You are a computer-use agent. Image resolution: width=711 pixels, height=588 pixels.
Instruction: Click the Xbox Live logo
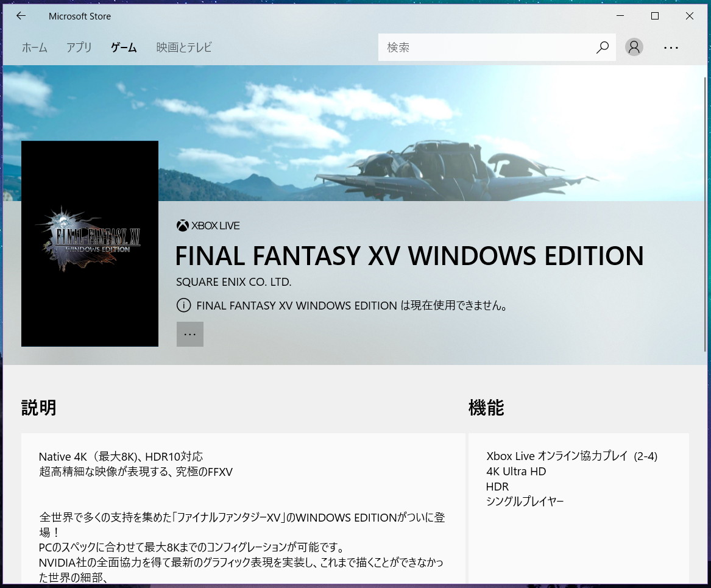tap(208, 225)
